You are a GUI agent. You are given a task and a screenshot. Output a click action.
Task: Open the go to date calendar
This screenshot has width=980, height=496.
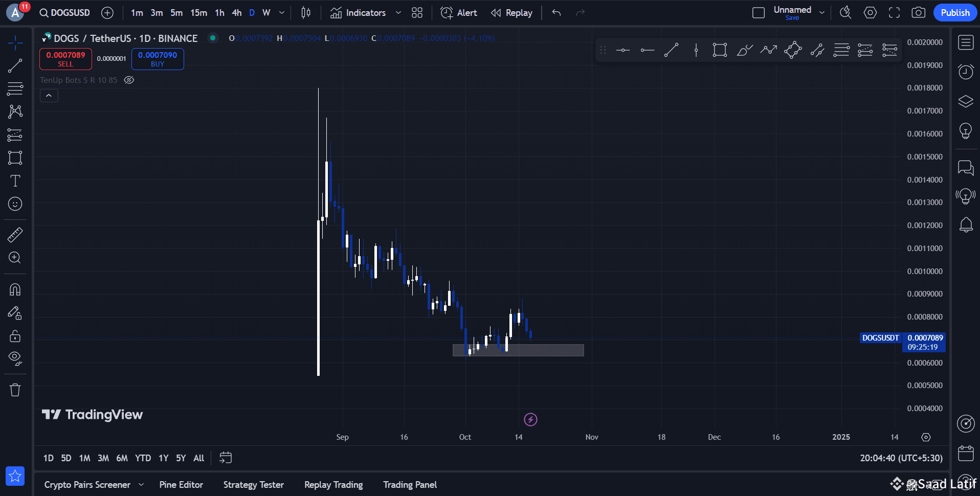226,458
